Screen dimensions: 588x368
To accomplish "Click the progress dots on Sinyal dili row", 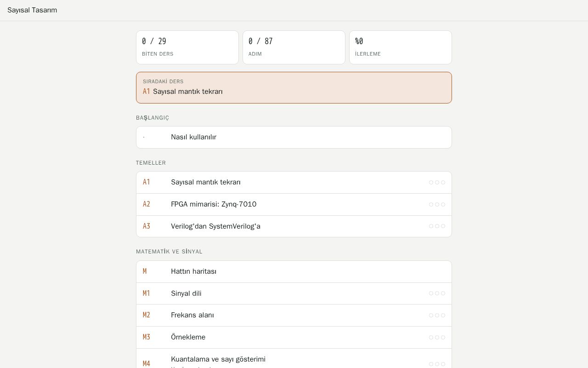I will click(x=437, y=293).
